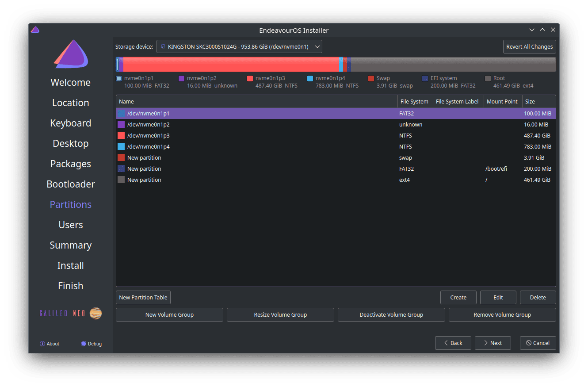This screenshot has height=387, width=588.
Task: Open the Storage device dropdown
Action: pyautogui.click(x=239, y=46)
